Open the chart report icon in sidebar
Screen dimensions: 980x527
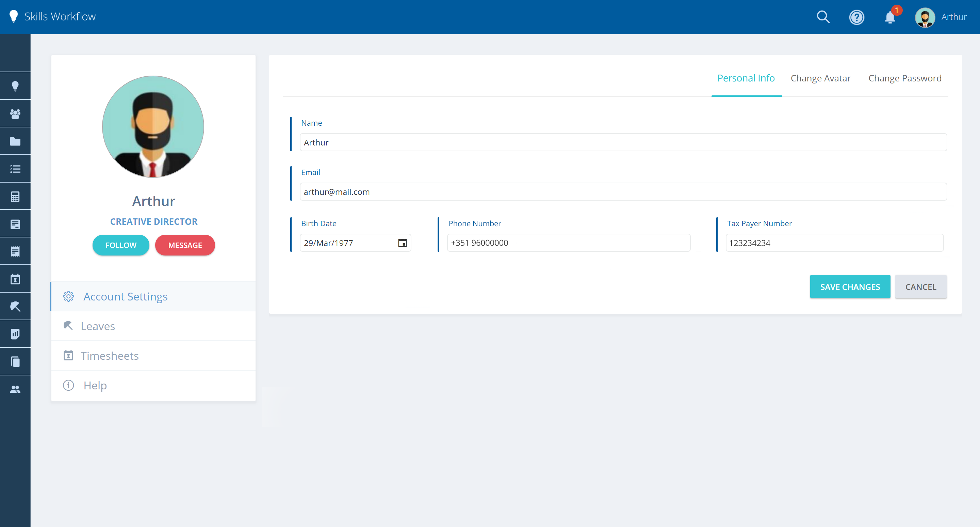(x=15, y=334)
